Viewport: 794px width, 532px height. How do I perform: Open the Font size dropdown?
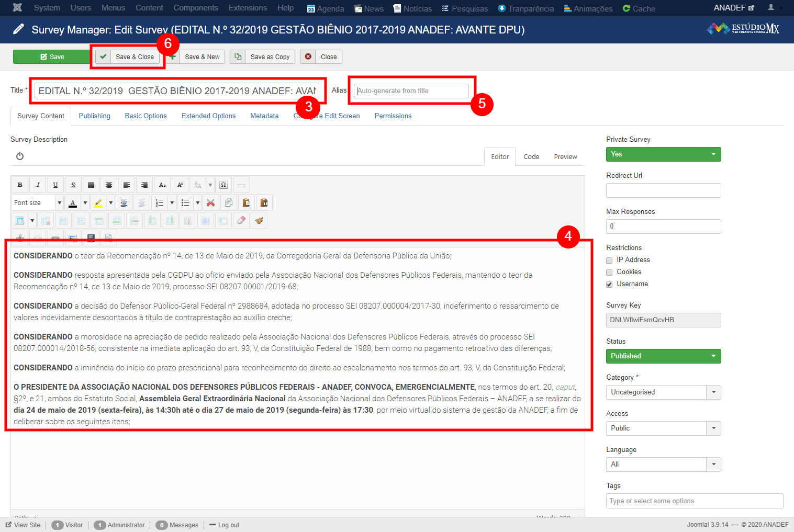coord(38,203)
